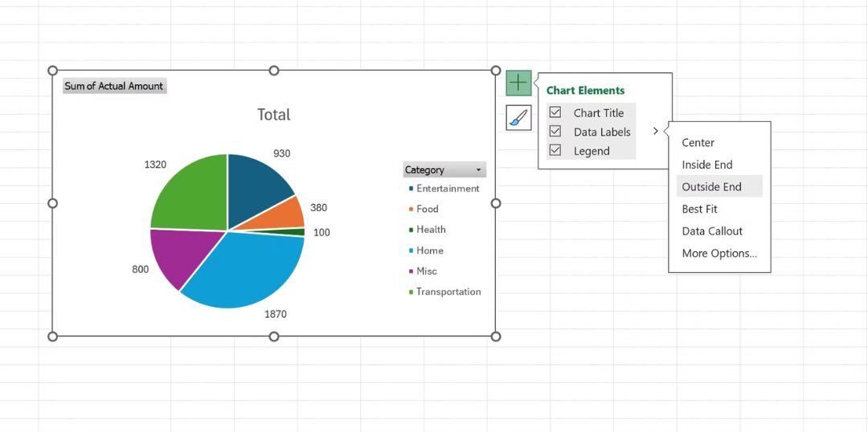This screenshot has height=432, width=868.
Task: Select Inside End label position
Action: coord(706,165)
